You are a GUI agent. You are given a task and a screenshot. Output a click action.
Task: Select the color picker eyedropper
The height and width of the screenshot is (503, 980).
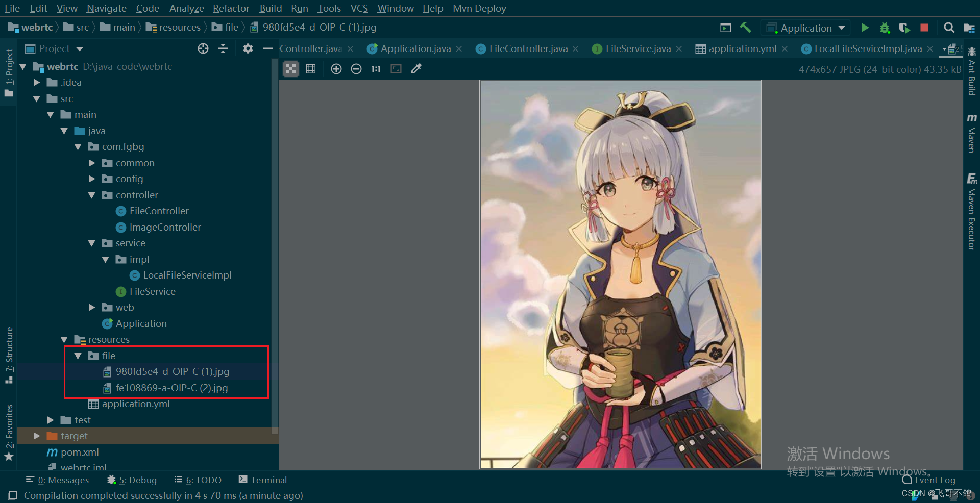pyautogui.click(x=416, y=69)
